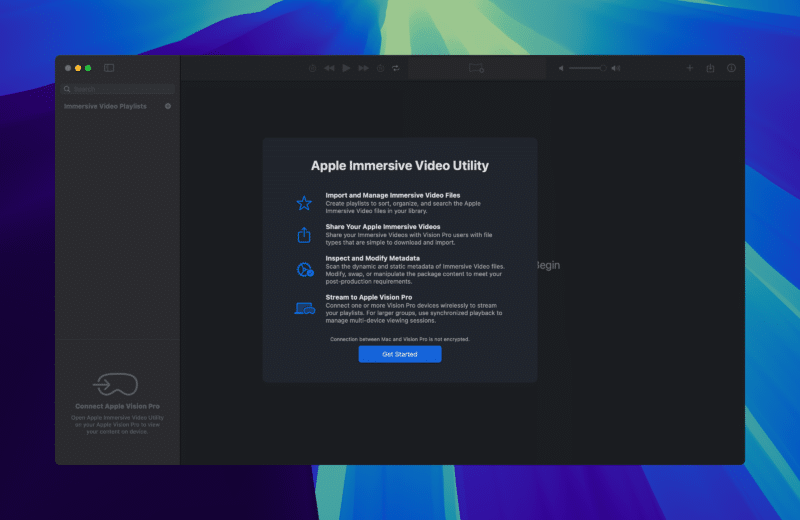The height and width of the screenshot is (520, 800).
Task: Click the star icon beside Import and Manage
Action: pos(304,203)
